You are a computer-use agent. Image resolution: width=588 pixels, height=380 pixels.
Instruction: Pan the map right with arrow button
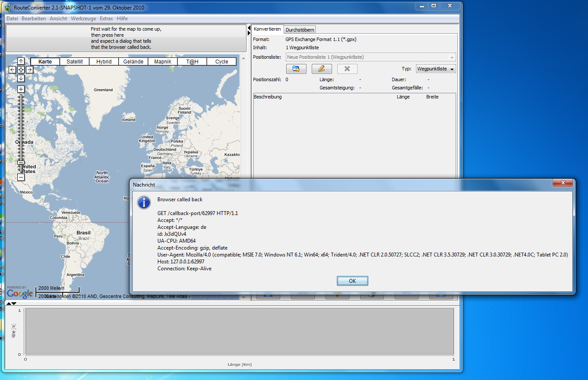[x=29, y=70]
